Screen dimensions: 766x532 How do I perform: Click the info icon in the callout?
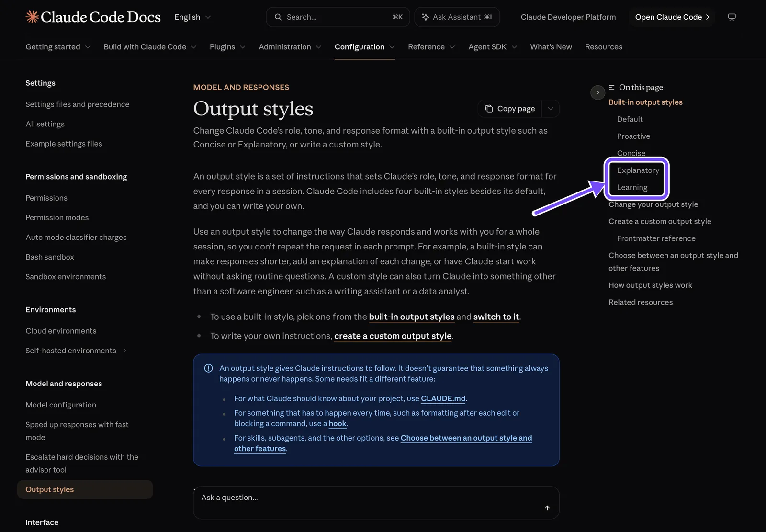pos(208,368)
